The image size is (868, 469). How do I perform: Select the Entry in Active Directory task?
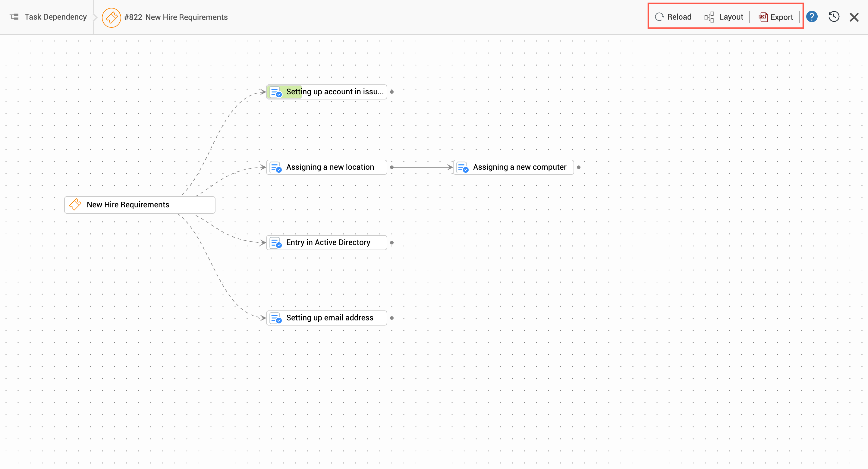(x=326, y=243)
